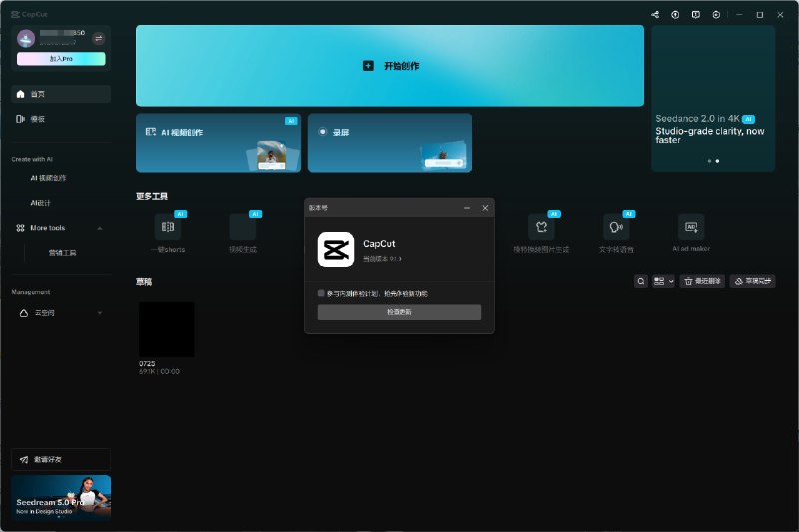
Task: Click the share icon in the title bar
Action: [x=655, y=15]
